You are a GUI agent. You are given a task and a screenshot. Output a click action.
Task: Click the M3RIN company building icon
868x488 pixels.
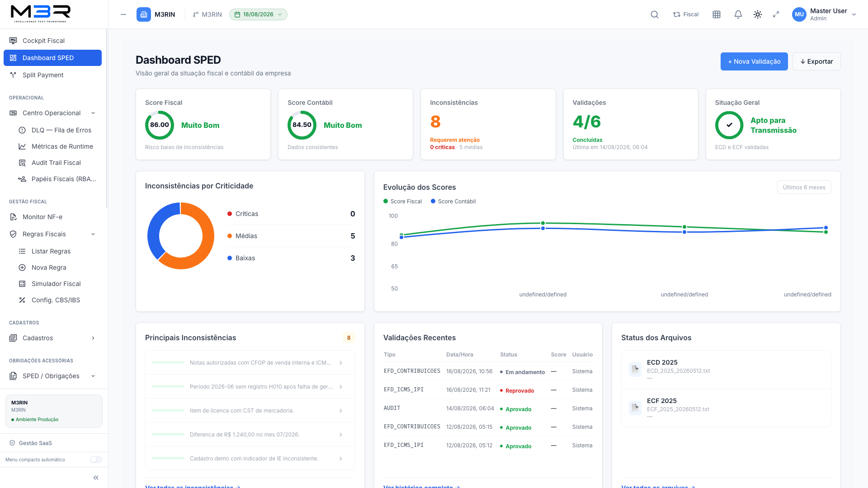(x=144, y=14)
